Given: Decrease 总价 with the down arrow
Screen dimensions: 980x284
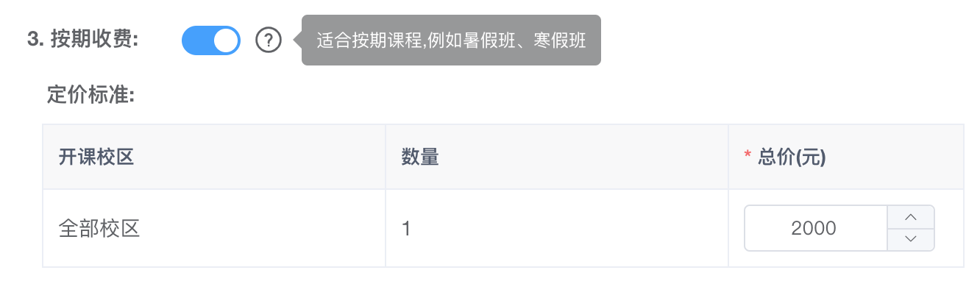Looking at the screenshot, I should [911, 239].
